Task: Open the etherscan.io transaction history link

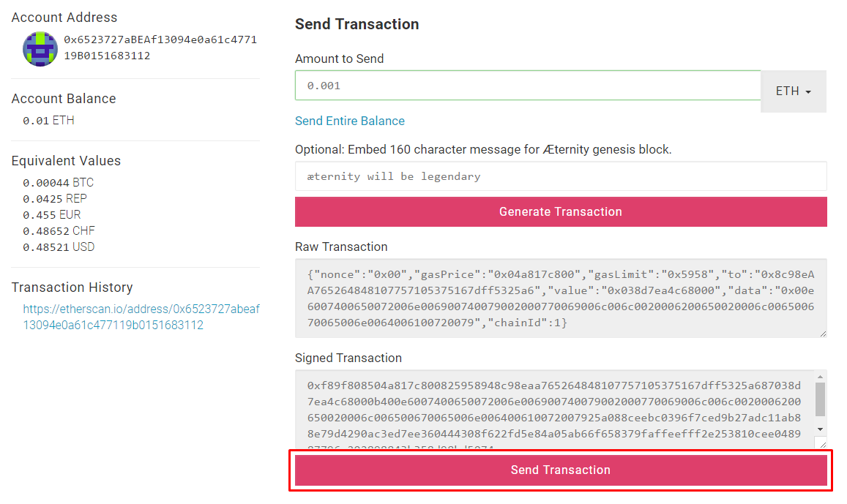Action: point(141,317)
